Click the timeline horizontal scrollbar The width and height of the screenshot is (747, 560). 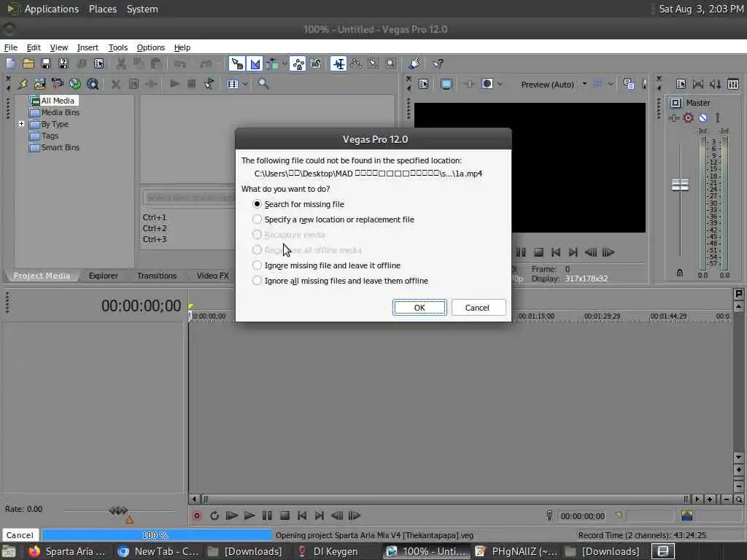click(x=446, y=499)
